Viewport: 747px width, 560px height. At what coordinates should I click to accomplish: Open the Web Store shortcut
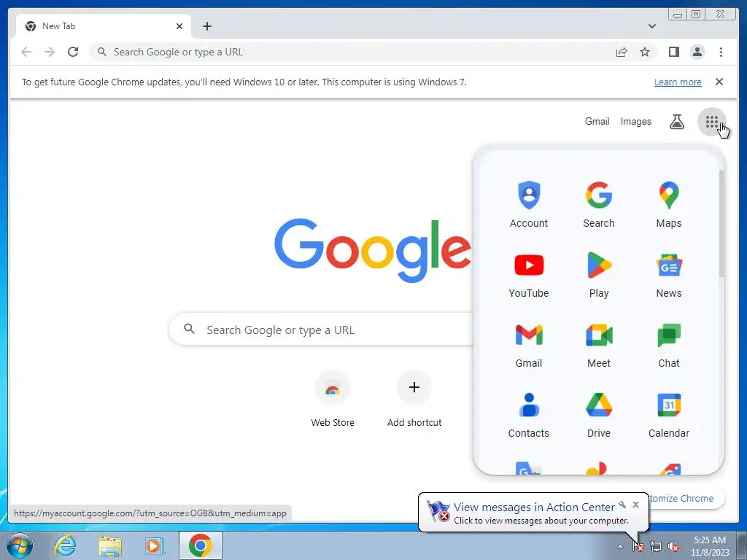click(333, 399)
